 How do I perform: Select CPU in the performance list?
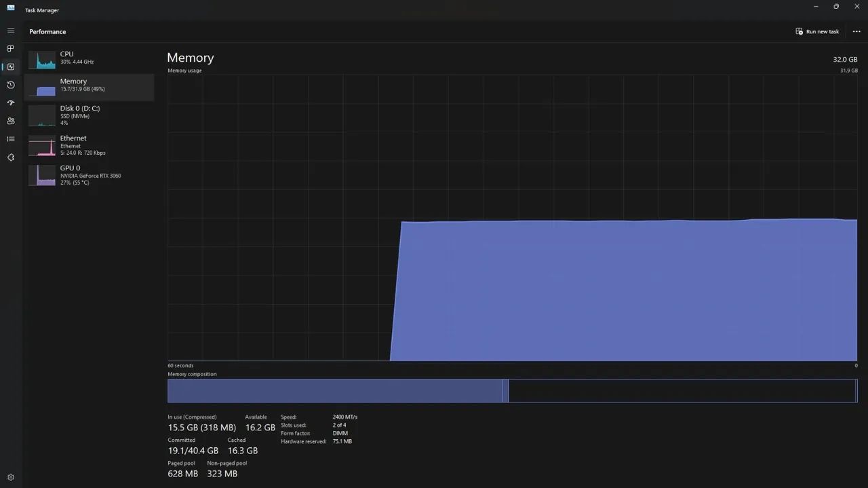[x=89, y=60]
